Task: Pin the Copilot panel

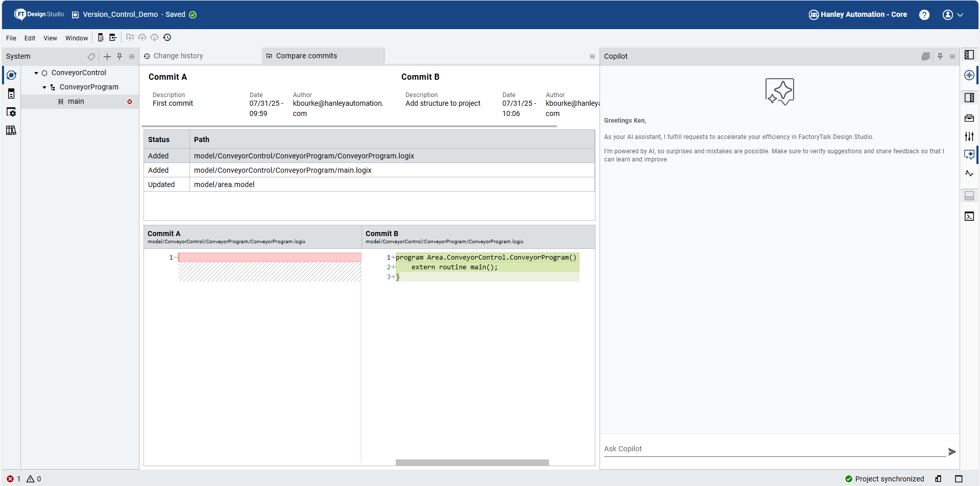Action: (x=940, y=57)
